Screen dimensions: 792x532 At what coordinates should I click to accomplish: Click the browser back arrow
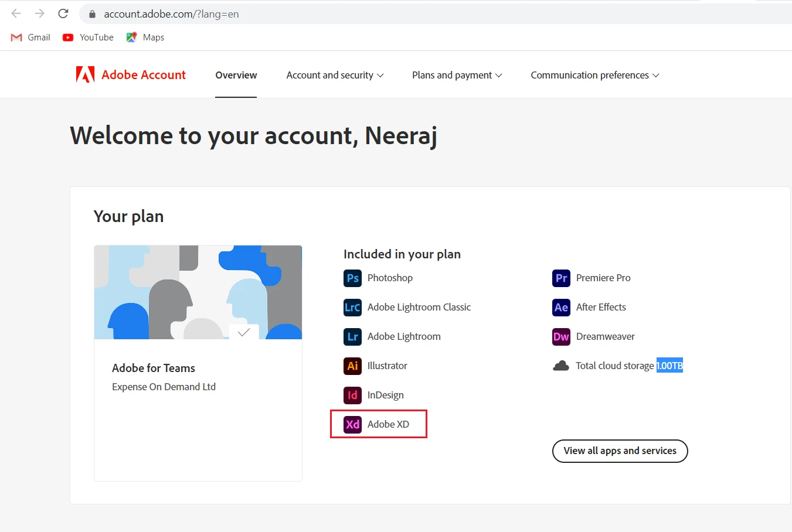(x=16, y=13)
